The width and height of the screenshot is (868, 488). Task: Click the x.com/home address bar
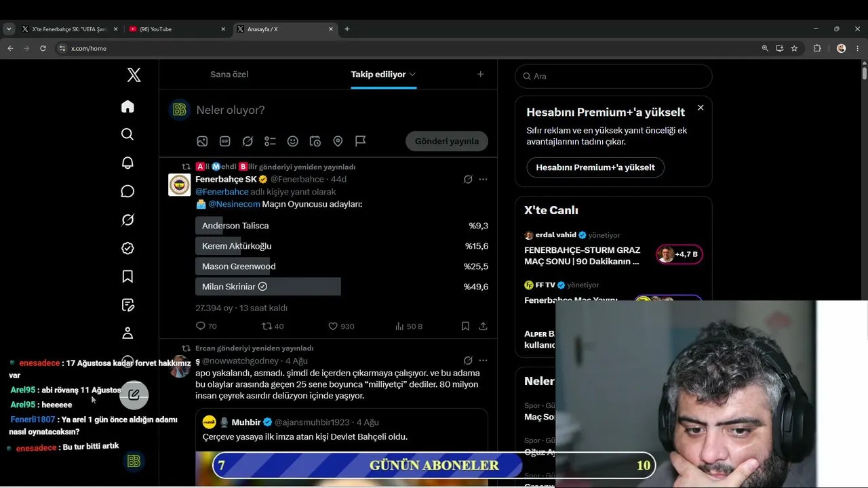click(x=407, y=48)
